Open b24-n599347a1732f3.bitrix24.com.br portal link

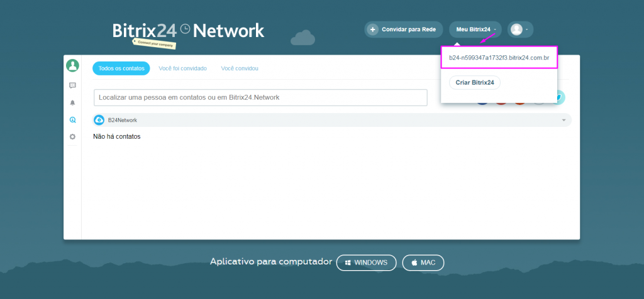coord(499,58)
